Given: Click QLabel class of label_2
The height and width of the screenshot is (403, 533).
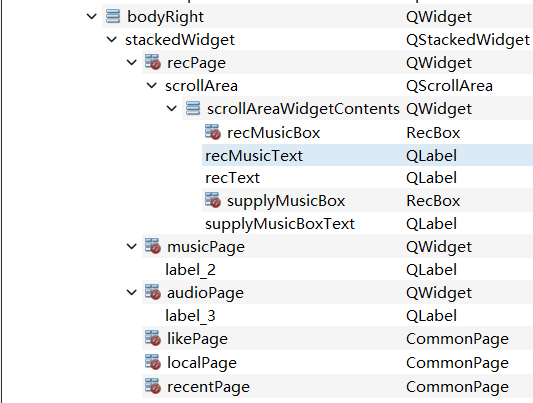Looking at the screenshot, I should (431, 270).
